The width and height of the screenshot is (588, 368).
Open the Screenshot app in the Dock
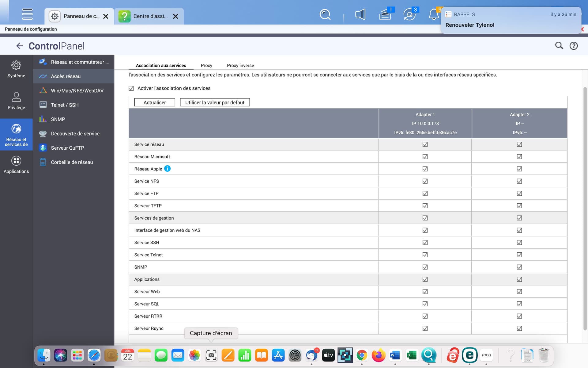click(211, 355)
